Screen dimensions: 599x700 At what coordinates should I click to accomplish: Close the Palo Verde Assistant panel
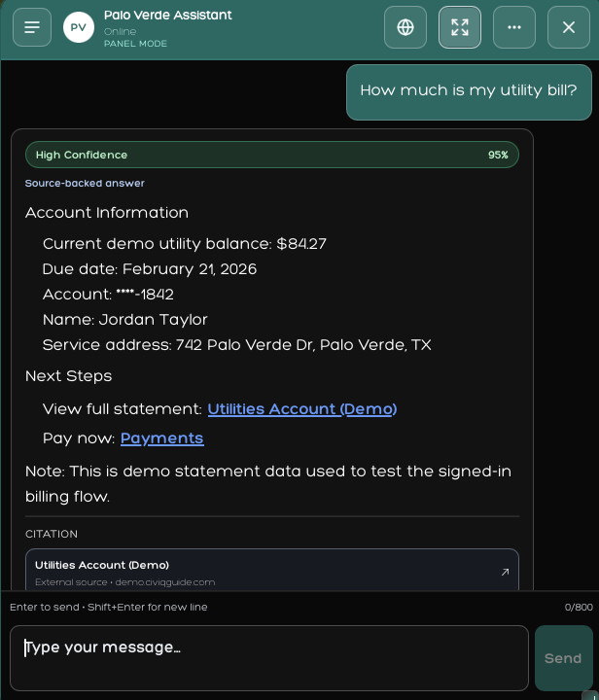coord(569,27)
